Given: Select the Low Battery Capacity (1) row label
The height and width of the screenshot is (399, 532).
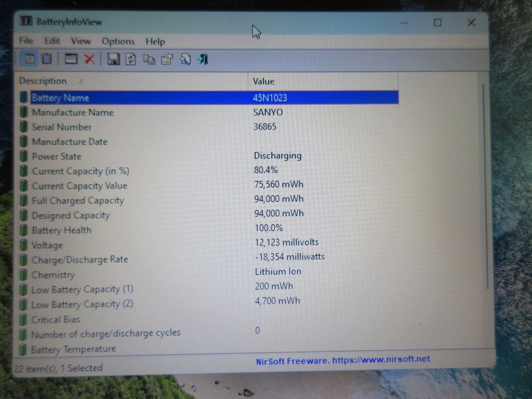Looking at the screenshot, I should click(x=82, y=289).
